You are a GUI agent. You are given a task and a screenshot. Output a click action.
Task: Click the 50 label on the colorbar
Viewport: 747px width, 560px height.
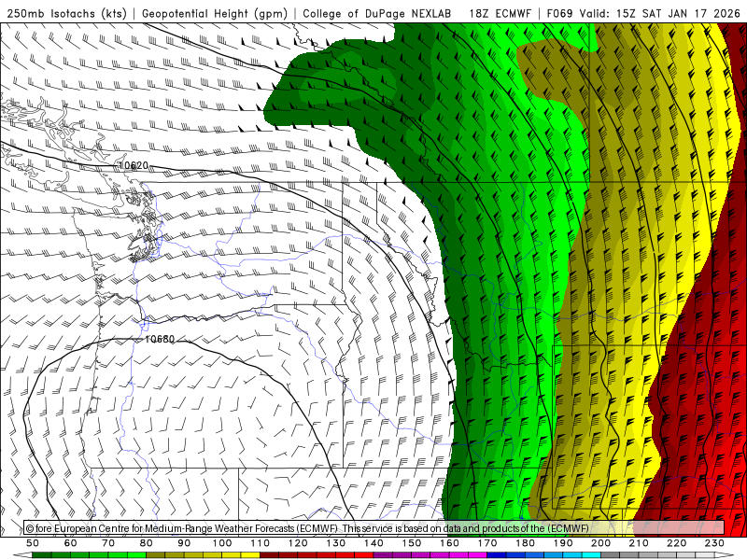(x=32, y=543)
